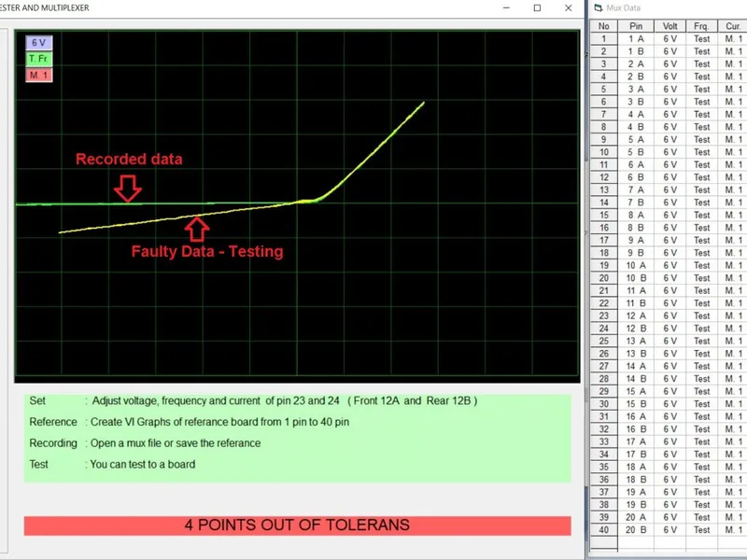Select the pin cell '11 A'
Image resolution: width=747 pixels, height=560 pixels.
pos(636,291)
